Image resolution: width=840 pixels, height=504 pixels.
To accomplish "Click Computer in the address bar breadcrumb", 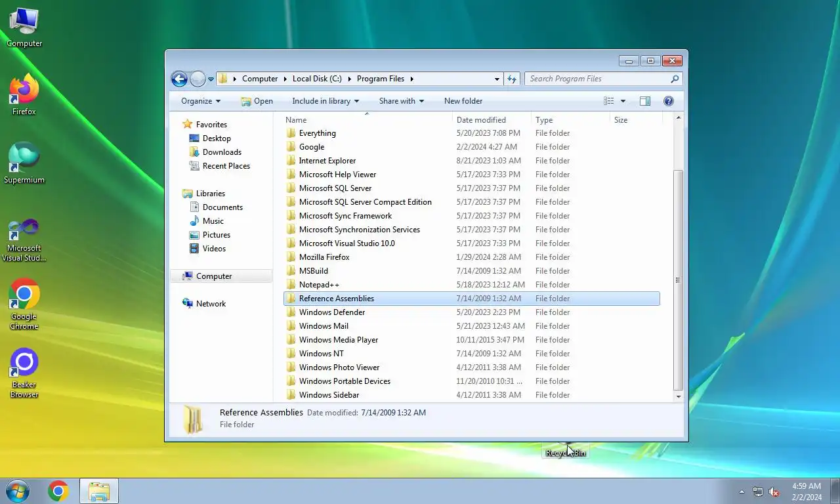I will [x=260, y=79].
